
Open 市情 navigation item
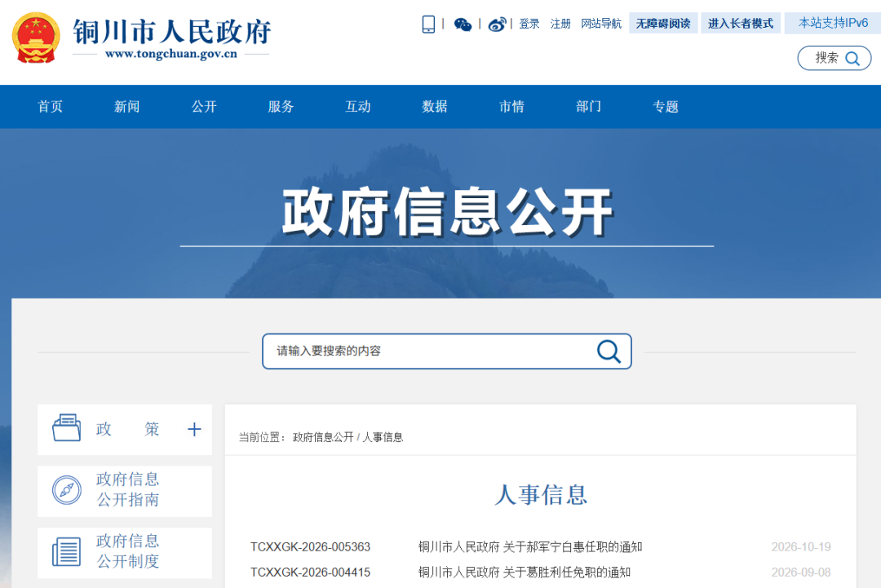pos(511,107)
